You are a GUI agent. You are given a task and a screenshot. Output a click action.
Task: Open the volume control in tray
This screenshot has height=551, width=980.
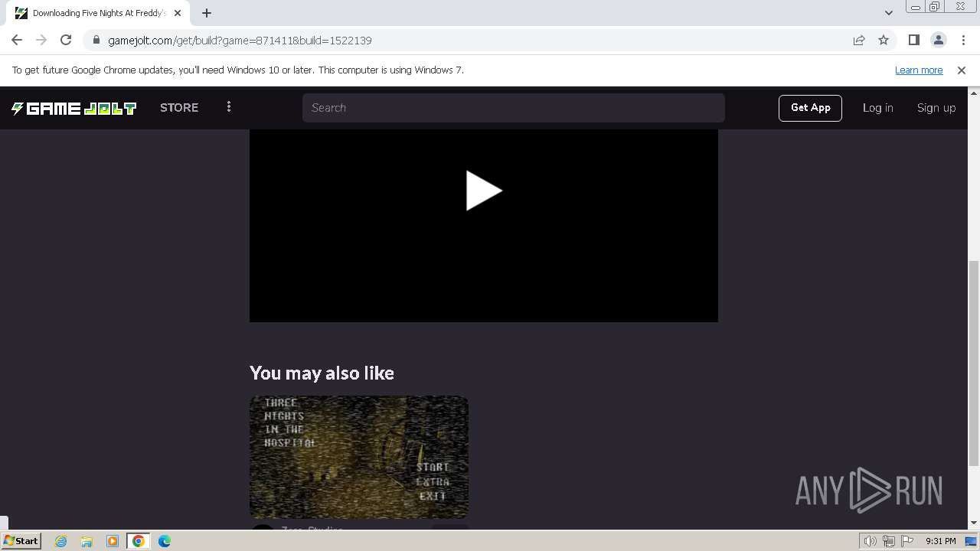871,541
